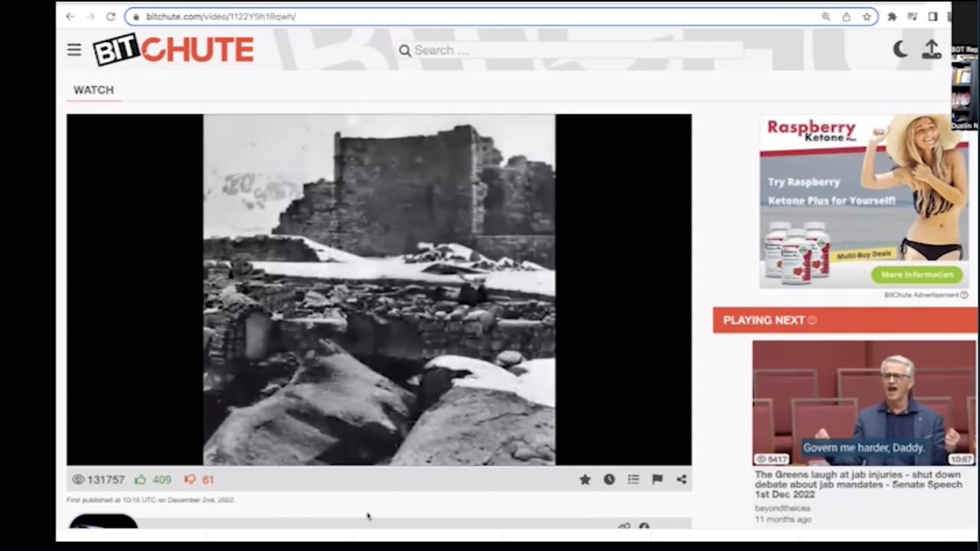Open the PLAYING NEXT header
980x551 pixels.
tap(845, 320)
